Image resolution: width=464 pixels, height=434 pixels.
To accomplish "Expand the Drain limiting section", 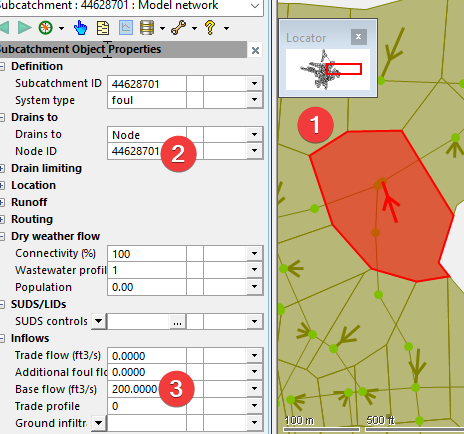I will pos(2,168).
